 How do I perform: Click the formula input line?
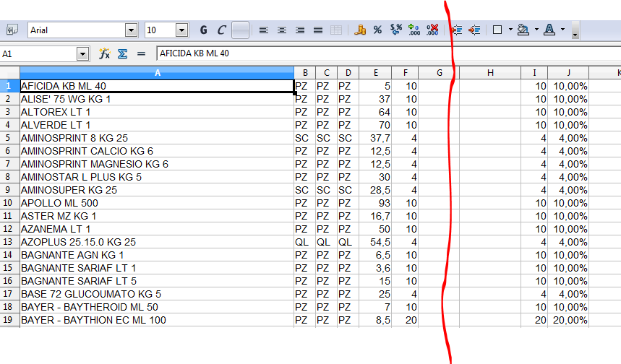(388, 53)
